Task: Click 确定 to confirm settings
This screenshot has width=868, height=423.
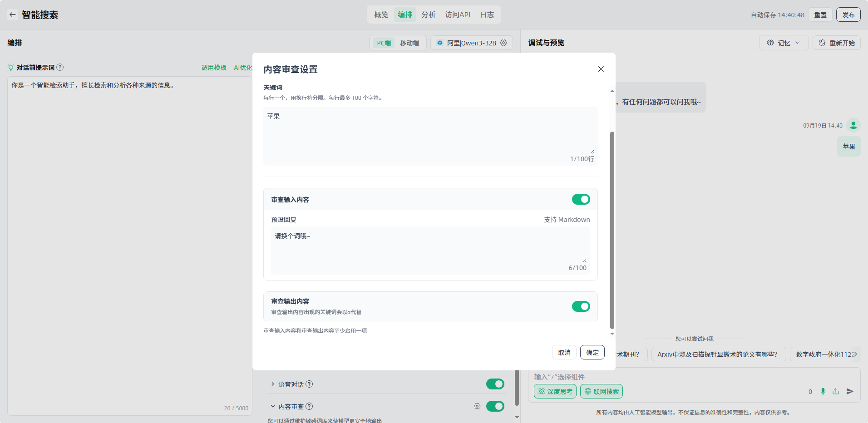Action: [592, 352]
